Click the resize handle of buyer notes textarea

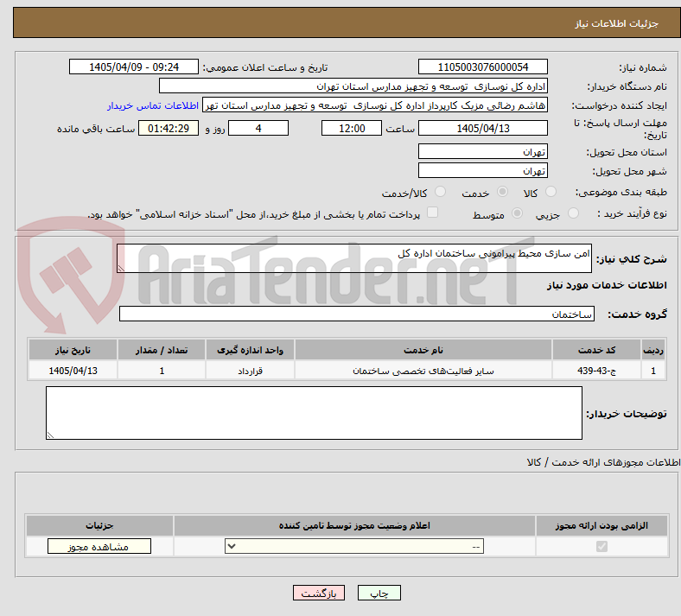click(x=50, y=435)
